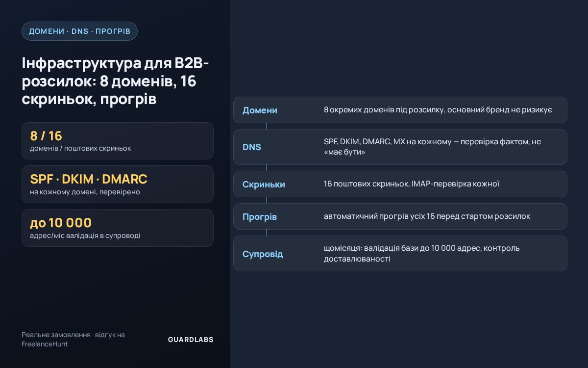Click the text about 8 окремих доменів

coord(438,110)
